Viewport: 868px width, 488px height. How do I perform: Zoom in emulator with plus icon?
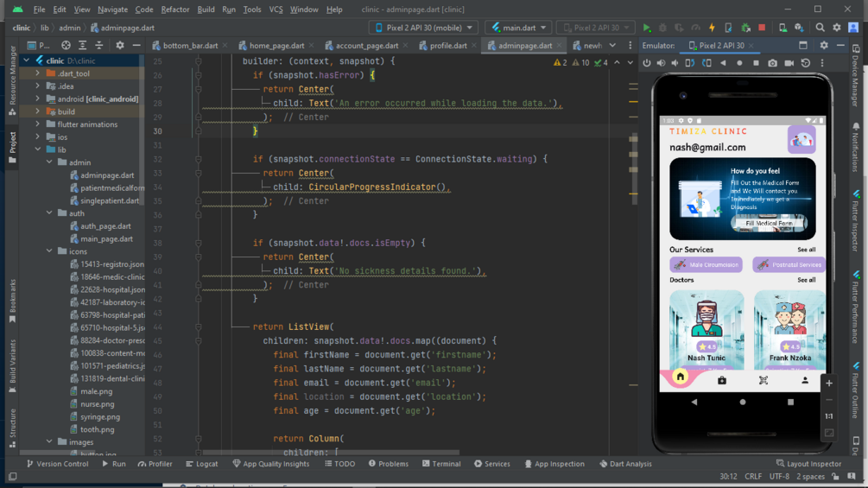click(829, 383)
